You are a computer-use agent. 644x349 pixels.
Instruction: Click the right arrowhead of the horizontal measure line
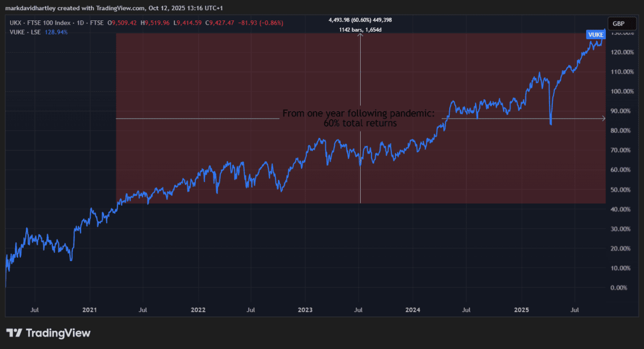[603, 118]
